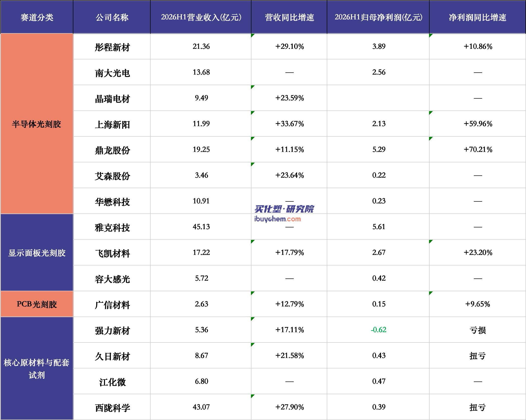Select revenue growth +23.64%
Screen dimensions: 526x420
click(x=289, y=175)
